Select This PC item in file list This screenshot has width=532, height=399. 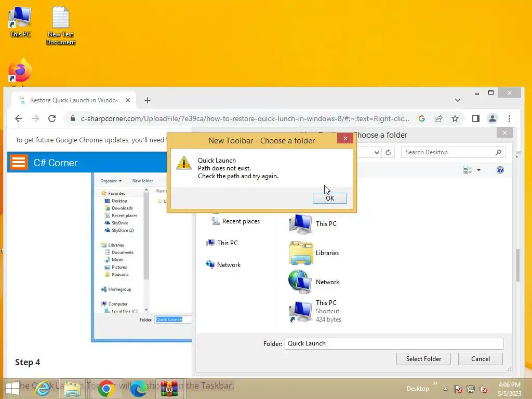tap(313, 224)
